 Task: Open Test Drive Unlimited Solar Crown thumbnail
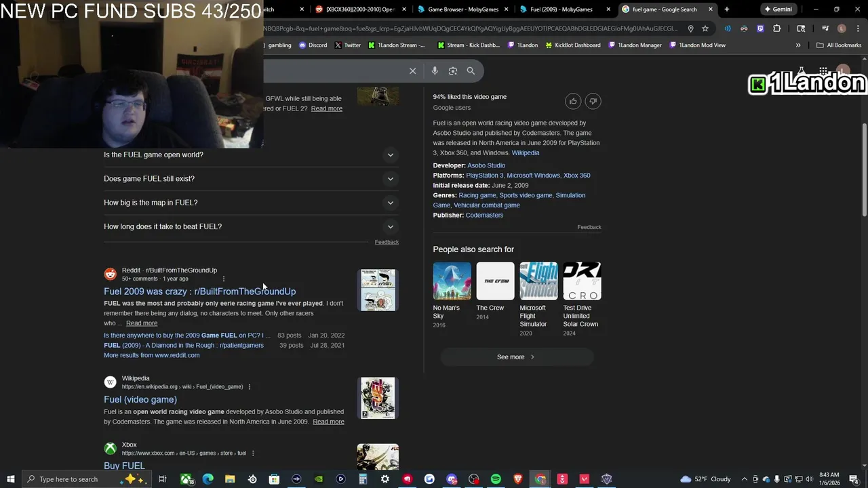pos(582,281)
